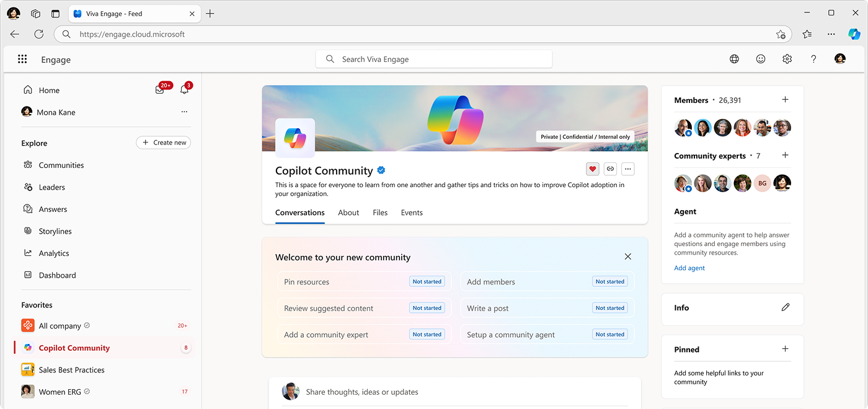Viewport: 868px width, 409px height.
Task: Switch to Events tab
Action: click(x=412, y=213)
